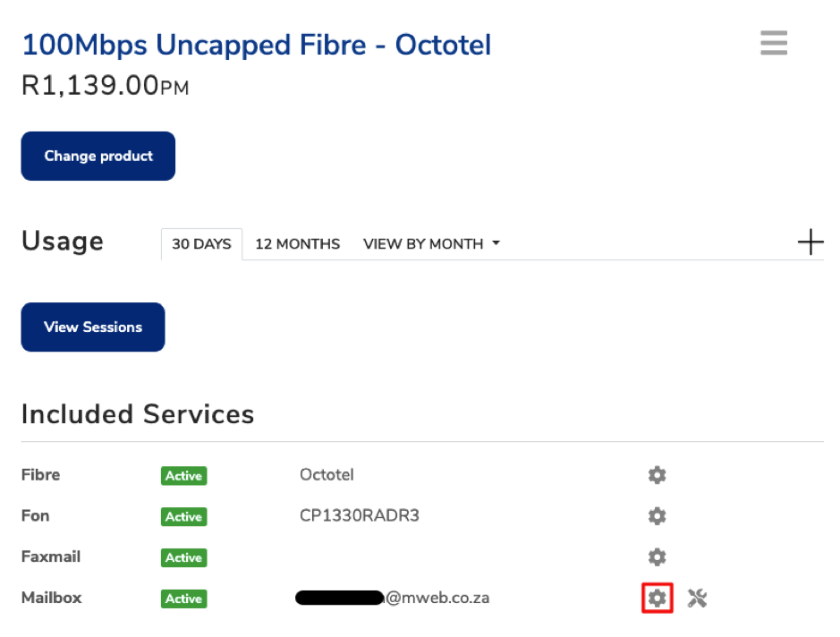Image resolution: width=840 pixels, height=637 pixels.
Task: Click the Fon Active status badge
Action: pos(183,517)
